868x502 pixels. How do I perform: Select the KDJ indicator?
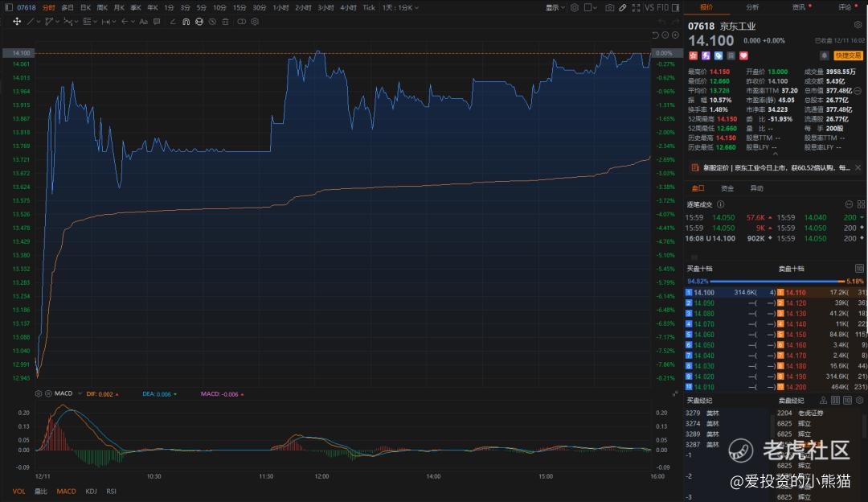point(91,492)
